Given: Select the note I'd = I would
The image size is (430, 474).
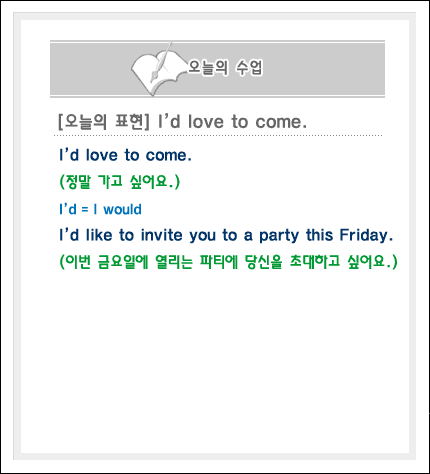Looking at the screenshot, I should 100,209.
